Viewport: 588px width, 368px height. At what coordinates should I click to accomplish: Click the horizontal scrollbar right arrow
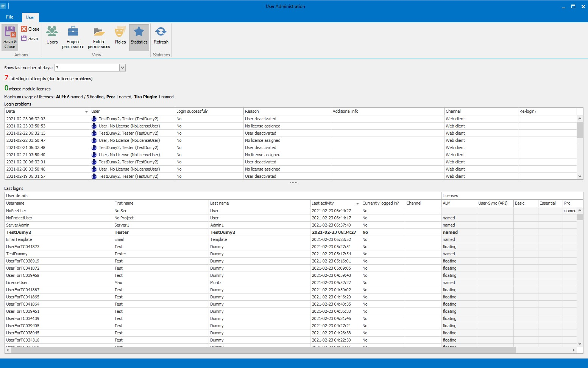[x=573, y=350]
